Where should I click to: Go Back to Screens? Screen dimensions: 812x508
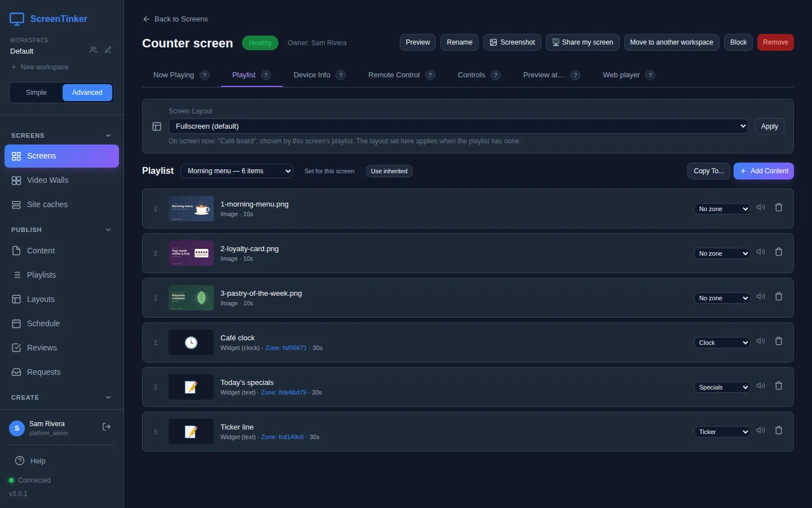(175, 19)
